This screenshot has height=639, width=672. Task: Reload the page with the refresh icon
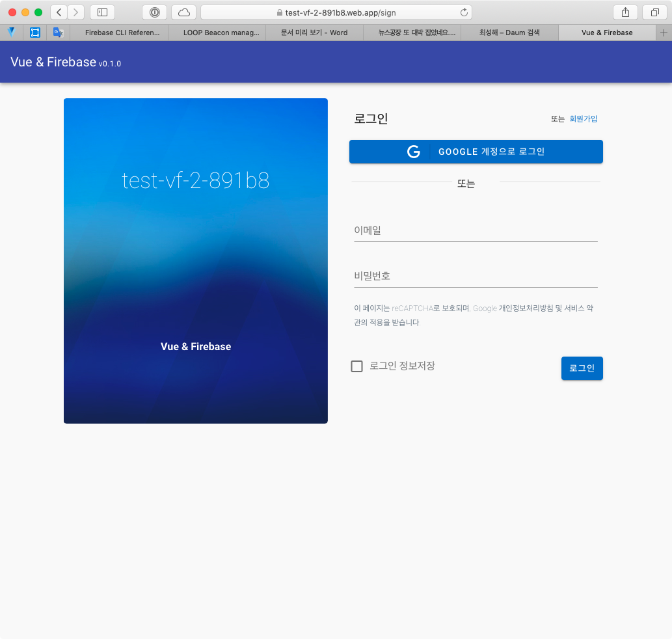coord(464,12)
